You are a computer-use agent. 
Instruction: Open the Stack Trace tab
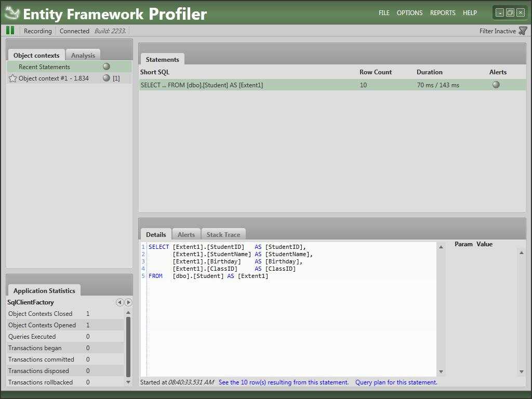click(223, 234)
